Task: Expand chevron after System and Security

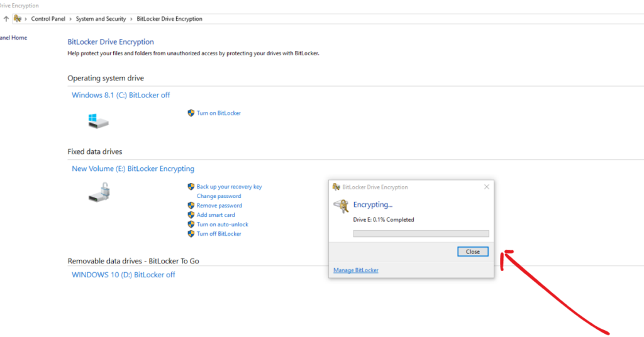Action: [131, 19]
